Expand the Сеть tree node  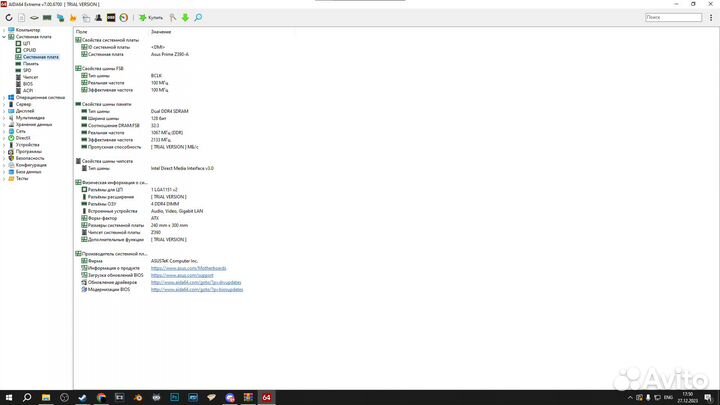click(x=4, y=131)
